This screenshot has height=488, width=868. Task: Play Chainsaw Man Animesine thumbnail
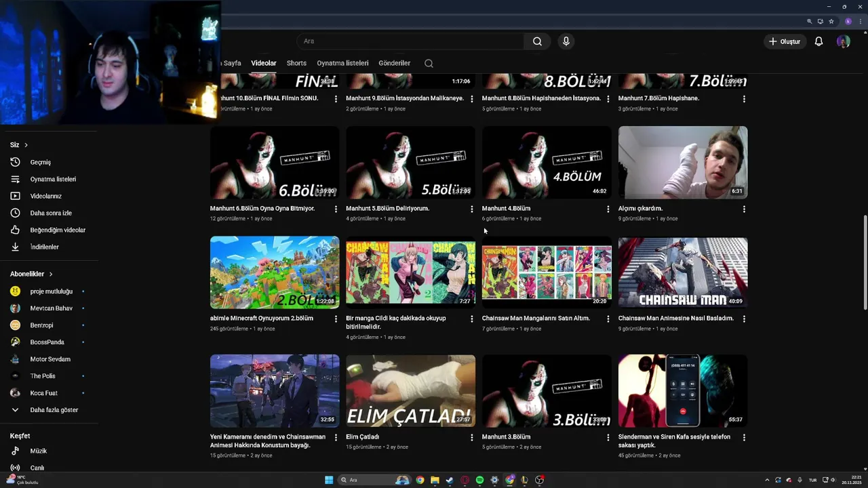pyautogui.click(x=683, y=272)
